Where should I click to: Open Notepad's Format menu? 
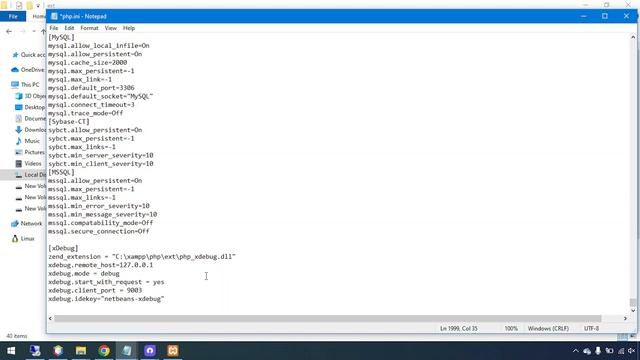click(x=89, y=28)
